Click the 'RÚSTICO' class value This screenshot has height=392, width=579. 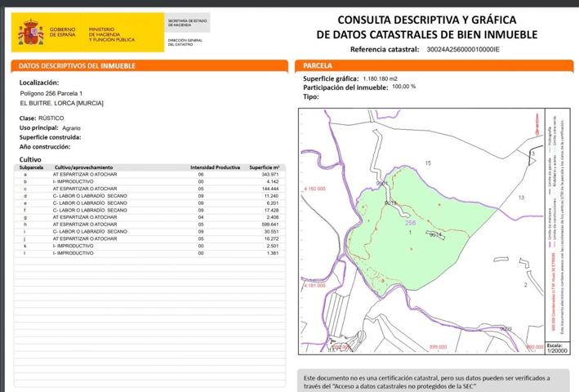51,118
